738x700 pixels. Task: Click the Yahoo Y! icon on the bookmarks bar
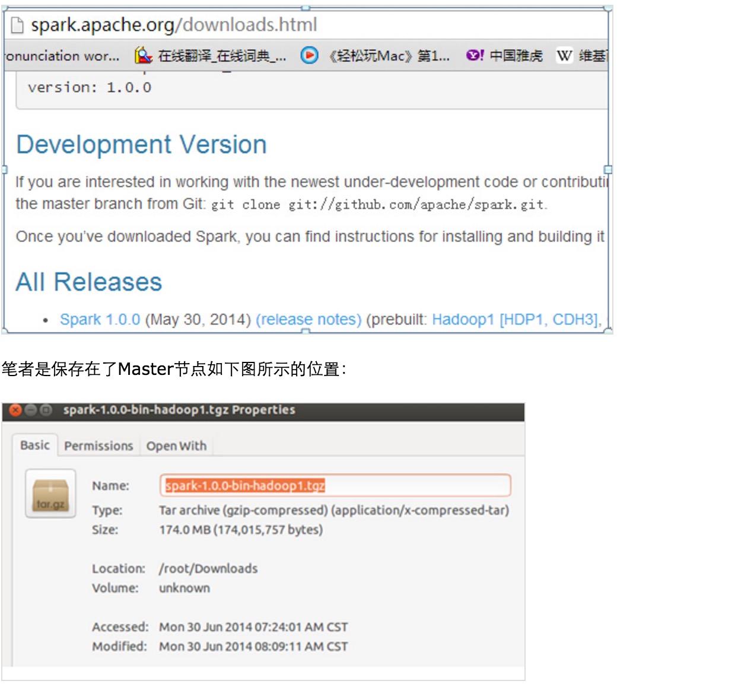coord(474,56)
